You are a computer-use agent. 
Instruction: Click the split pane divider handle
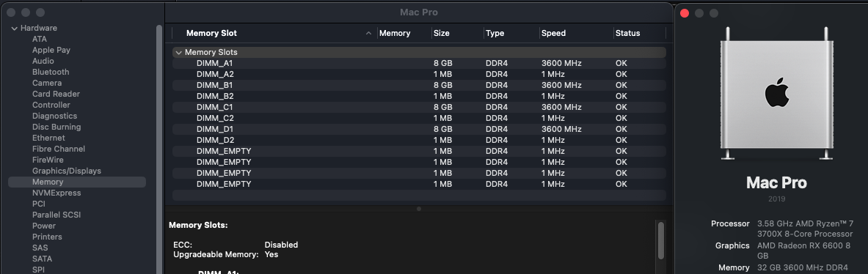pyautogui.click(x=419, y=209)
